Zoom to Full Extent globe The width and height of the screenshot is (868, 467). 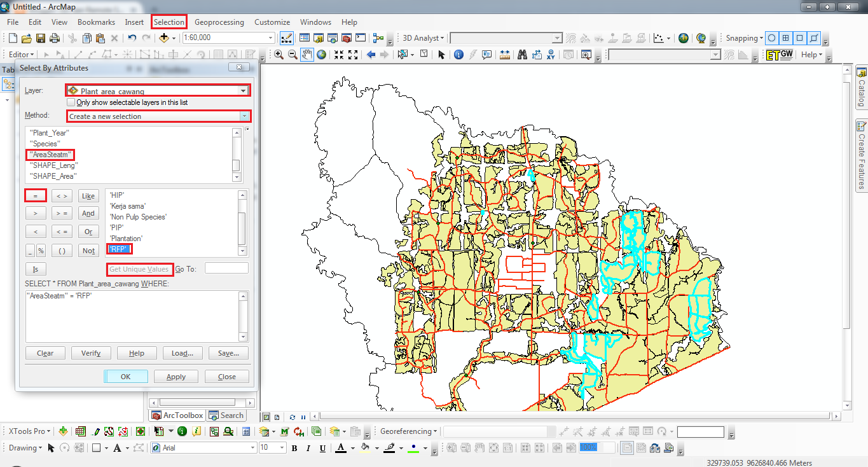point(322,55)
